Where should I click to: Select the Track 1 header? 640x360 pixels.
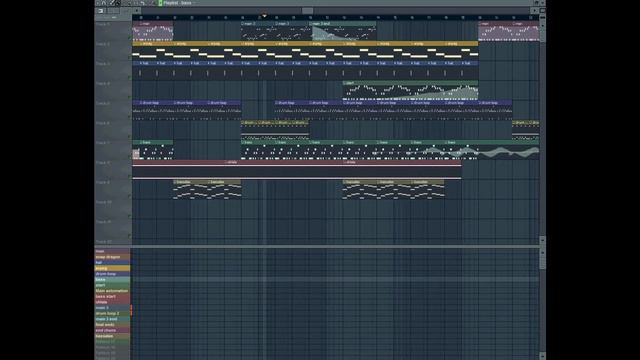(x=113, y=31)
